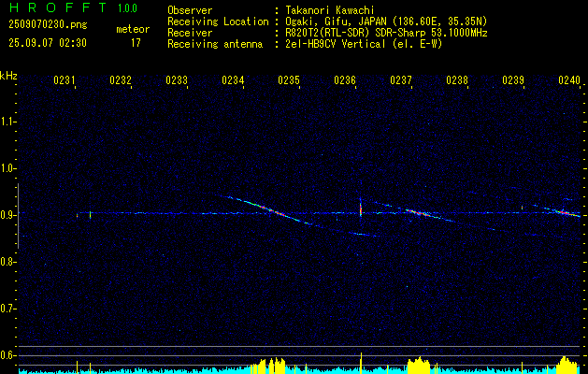
Task: Click the bright sloped echo trace near 0235
Action: tap(270, 210)
